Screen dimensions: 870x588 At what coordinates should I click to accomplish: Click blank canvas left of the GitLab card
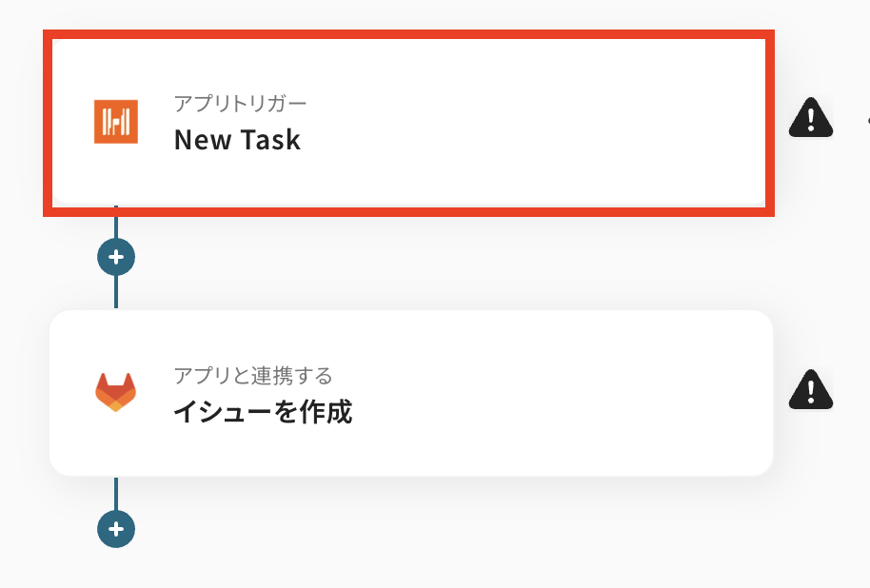tap(23, 392)
